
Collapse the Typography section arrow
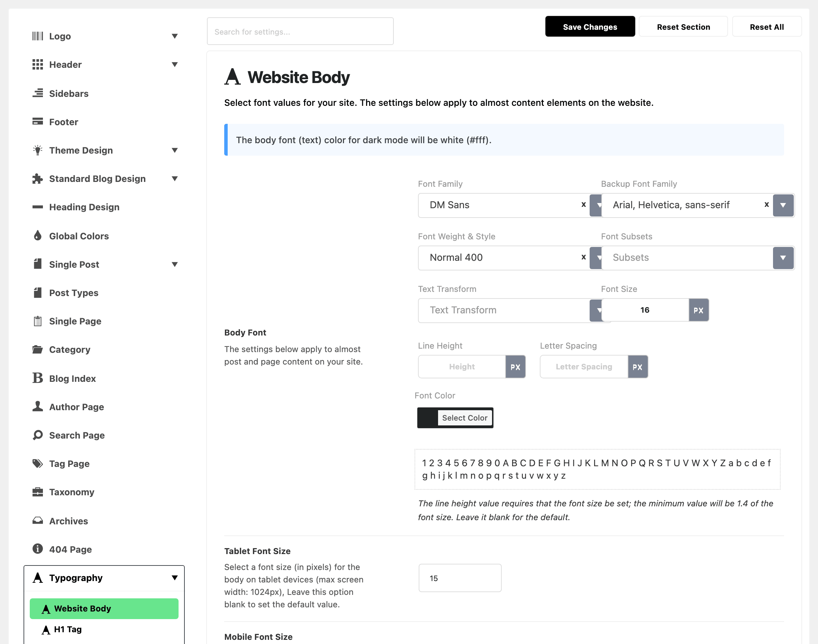(x=175, y=578)
